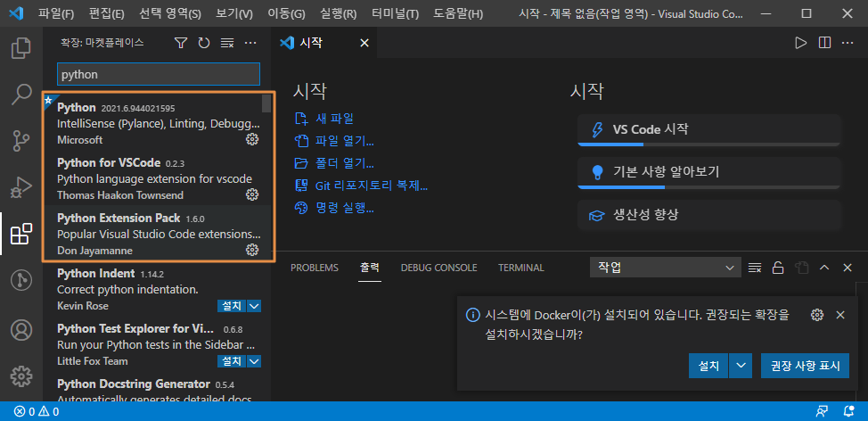
Task: Open notifications bell in status bar
Action: pyautogui.click(x=848, y=411)
